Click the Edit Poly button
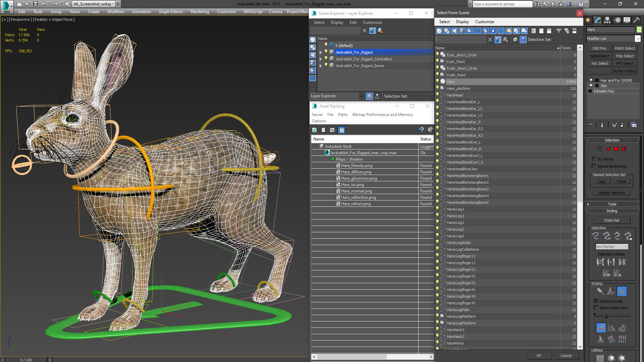 [599, 48]
